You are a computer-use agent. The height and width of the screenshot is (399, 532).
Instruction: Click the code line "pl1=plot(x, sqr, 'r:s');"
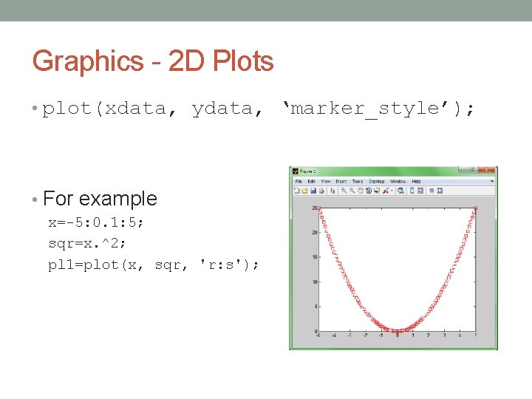[x=154, y=265]
